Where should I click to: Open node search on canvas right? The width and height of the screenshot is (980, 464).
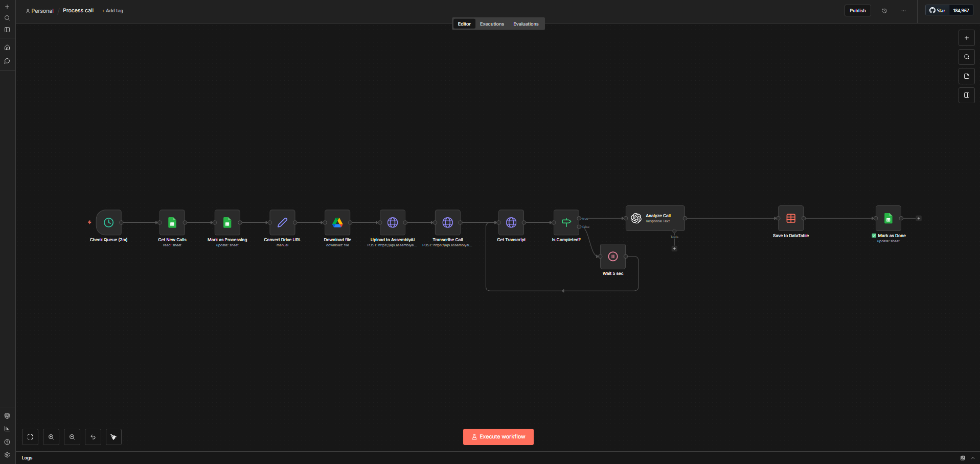point(966,57)
